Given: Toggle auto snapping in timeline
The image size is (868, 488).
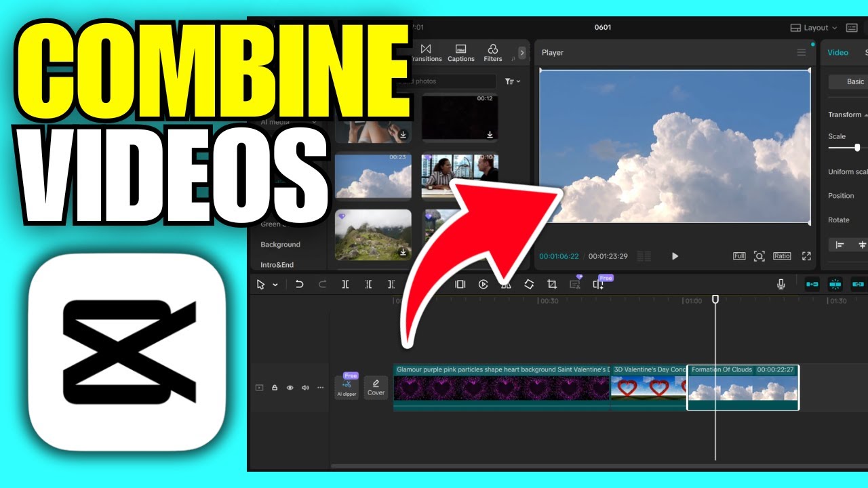Looking at the screenshot, I should (x=835, y=285).
